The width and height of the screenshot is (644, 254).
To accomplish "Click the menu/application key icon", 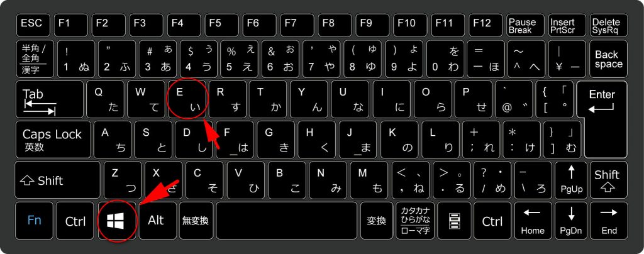I will [453, 221].
